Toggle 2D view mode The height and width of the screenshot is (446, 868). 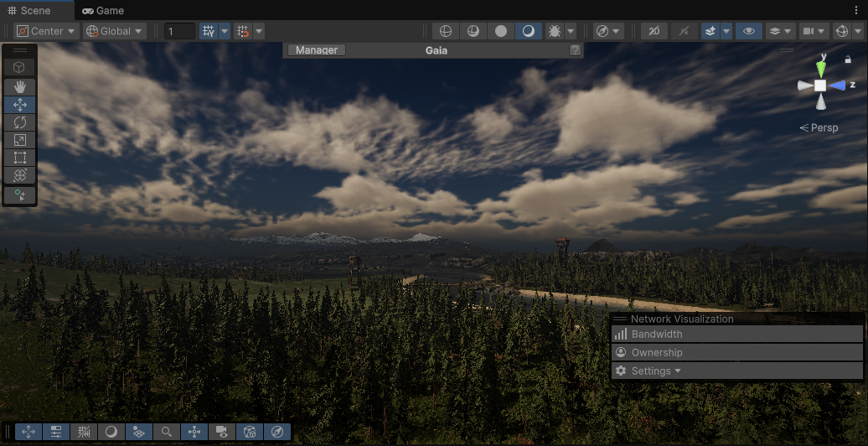(x=654, y=31)
